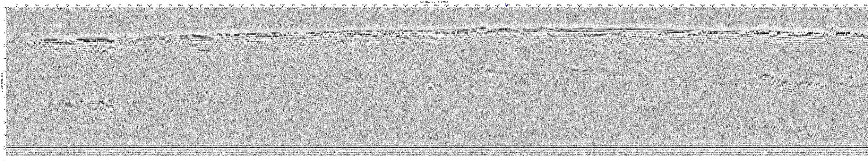Click the 10.5 second time axis label
The width and height of the screenshot is (868, 161).
[x=4, y=148]
